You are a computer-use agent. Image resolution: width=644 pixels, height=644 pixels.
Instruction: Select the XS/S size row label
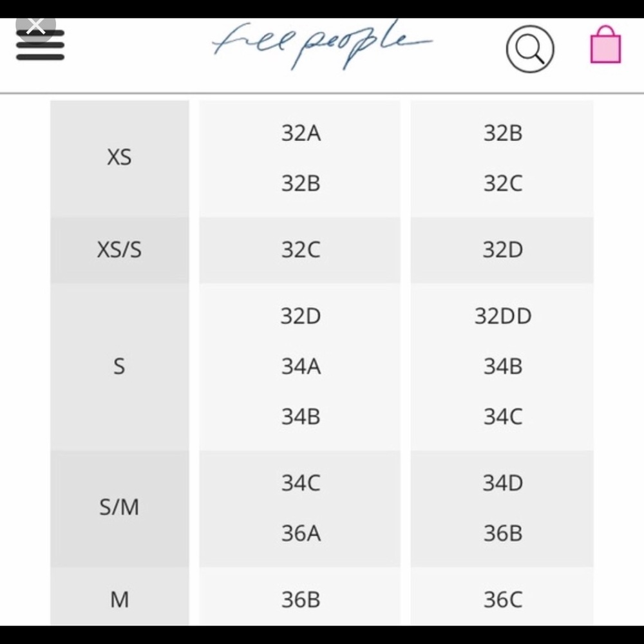tap(120, 250)
